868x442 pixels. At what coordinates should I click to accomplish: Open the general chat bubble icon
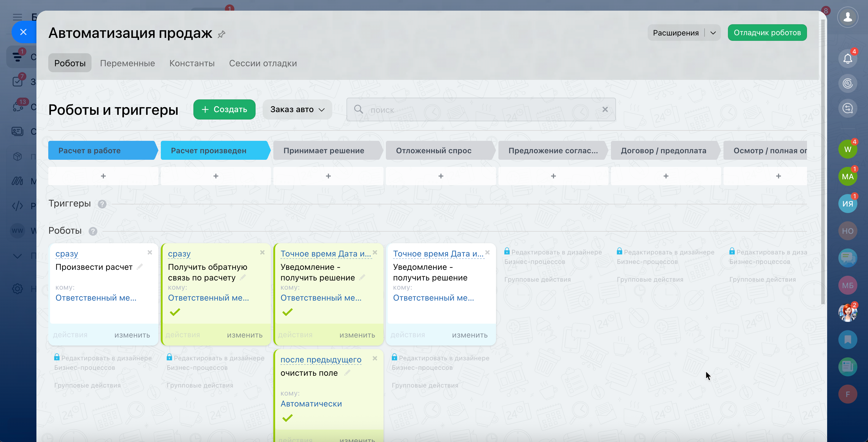848,258
